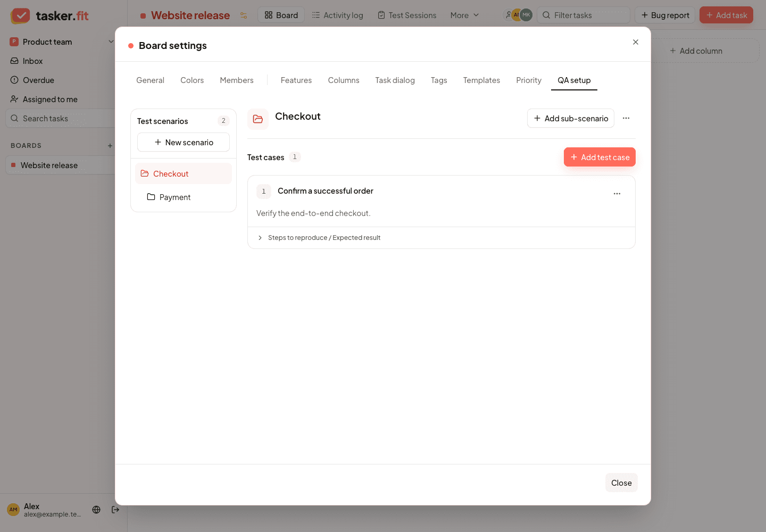The height and width of the screenshot is (532, 766).
Task: Click the Search tasks field
Action: coord(60,119)
